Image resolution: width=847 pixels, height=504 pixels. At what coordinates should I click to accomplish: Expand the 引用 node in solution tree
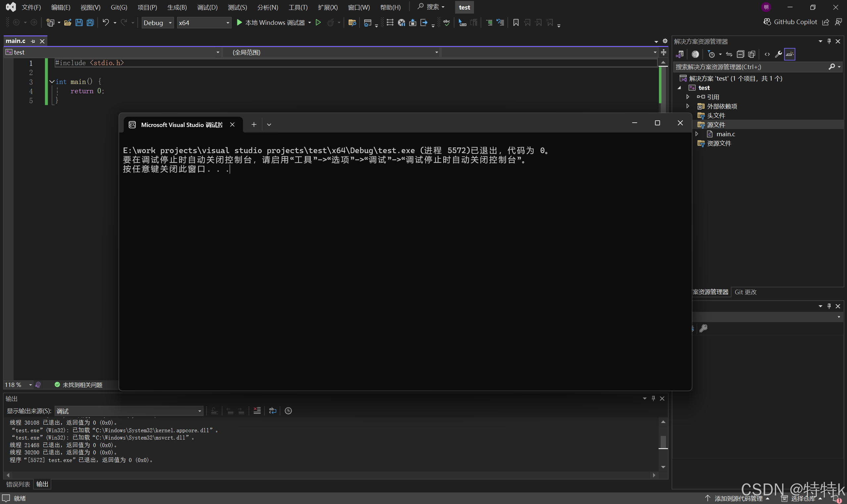(687, 97)
